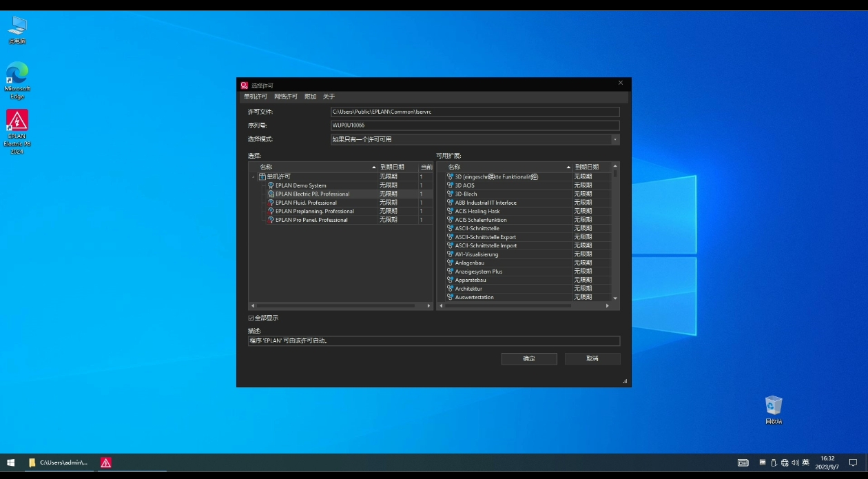Click left scroll arrow under license list
868x479 pixels.
252,305
